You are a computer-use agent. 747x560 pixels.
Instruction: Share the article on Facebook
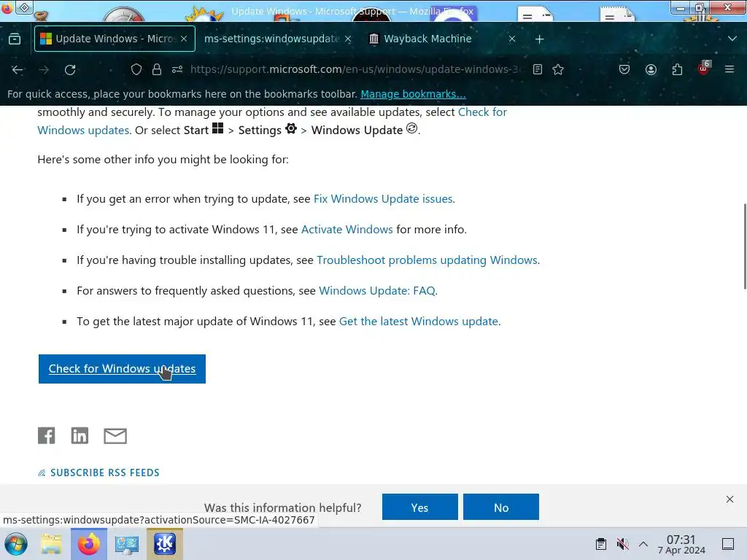46,436
